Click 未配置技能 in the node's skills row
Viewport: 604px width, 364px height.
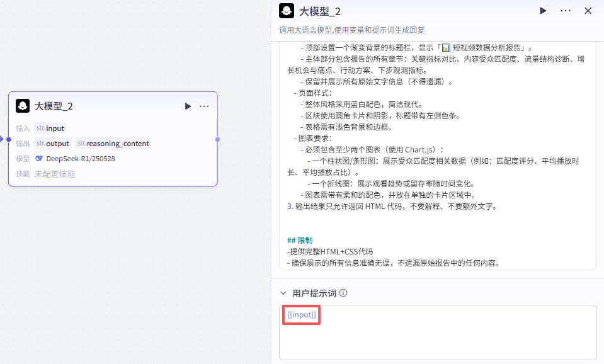[x=55, y=174]
